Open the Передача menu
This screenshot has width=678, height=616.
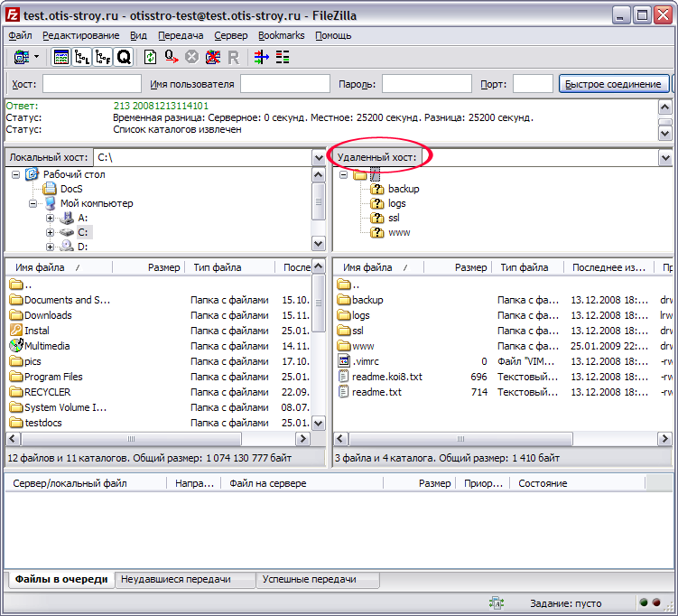point(181,35)
